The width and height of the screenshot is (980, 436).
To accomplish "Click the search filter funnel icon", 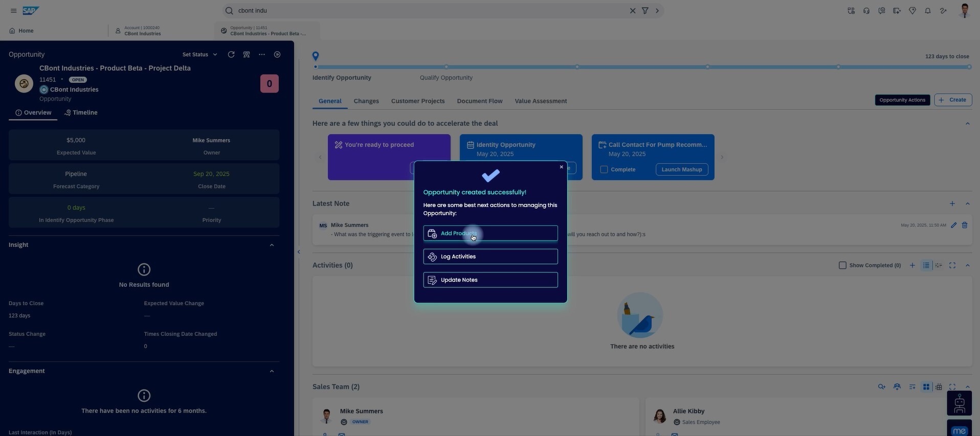I will 645,11.
